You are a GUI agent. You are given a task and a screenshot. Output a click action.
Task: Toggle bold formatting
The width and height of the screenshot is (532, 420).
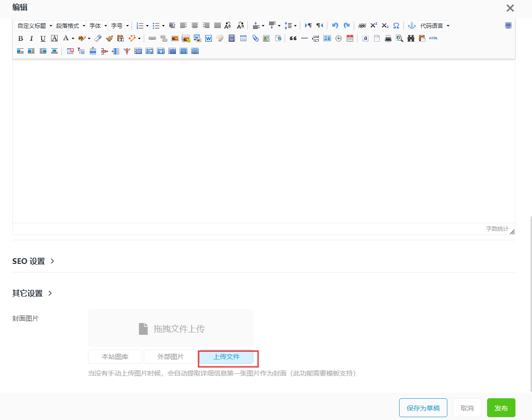pos(20,38)
